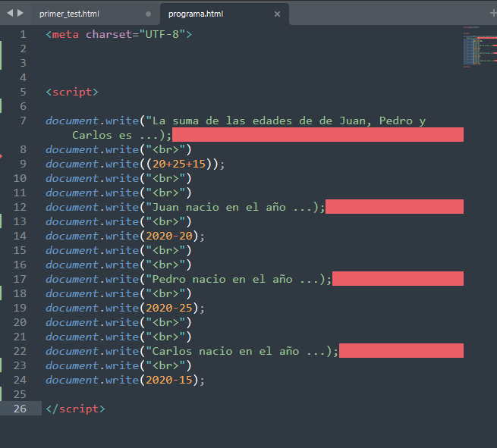Screen dimensions: 497x448
Task: Click document.write on line 21
Action: coord(93,337)
